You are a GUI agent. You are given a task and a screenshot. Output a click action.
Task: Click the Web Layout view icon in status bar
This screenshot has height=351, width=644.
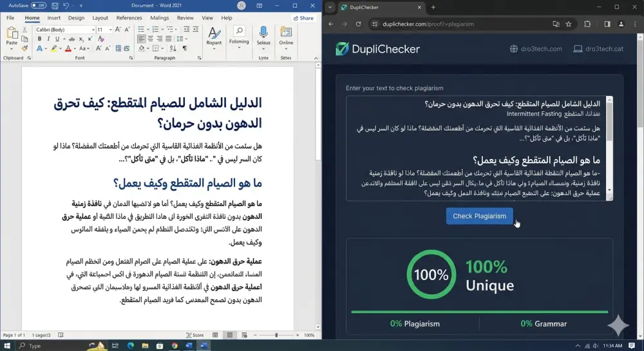pyautogui.click(x=244, y=335)
